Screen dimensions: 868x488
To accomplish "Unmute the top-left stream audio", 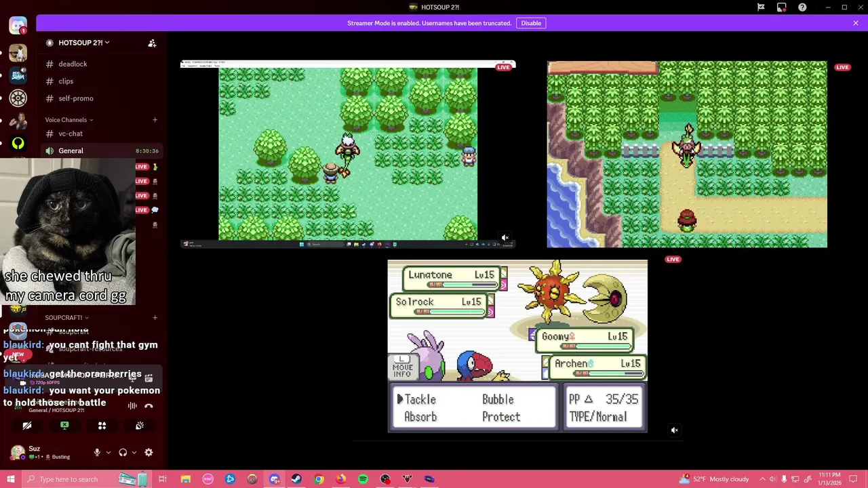I will (505, 238).
